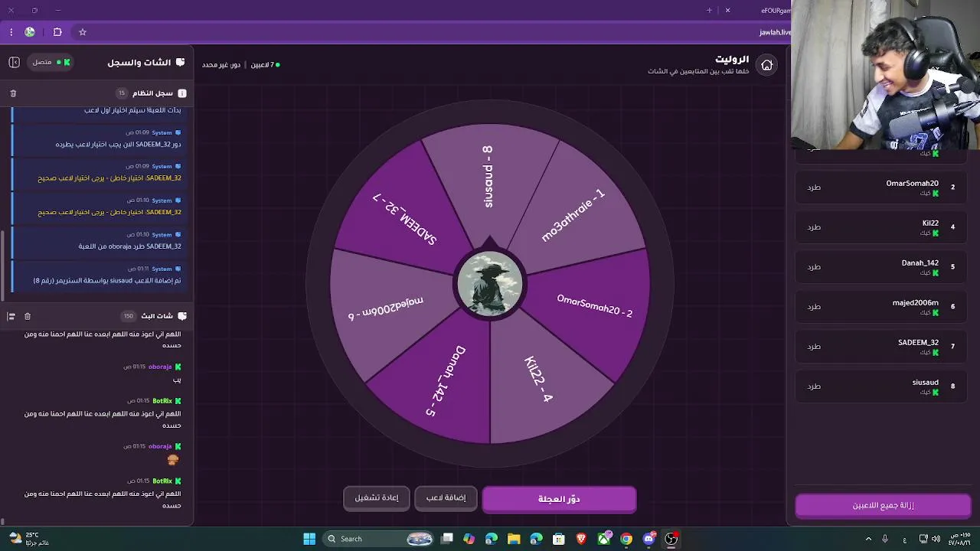Select the majed2006m - 6 wheel segment

tap(384, 306)
